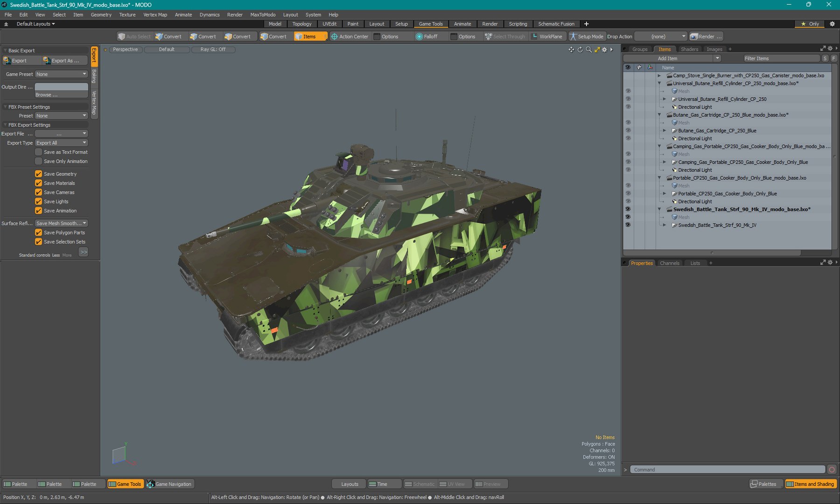Screen dimensions: 840x504
Task: Uncheck Save Polygon Parts
Action: coord(39,232)
